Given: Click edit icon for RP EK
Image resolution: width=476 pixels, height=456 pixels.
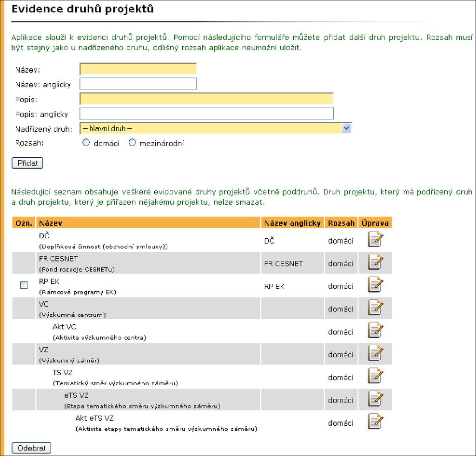Looking at the screenshot, I should coord(375,285).
